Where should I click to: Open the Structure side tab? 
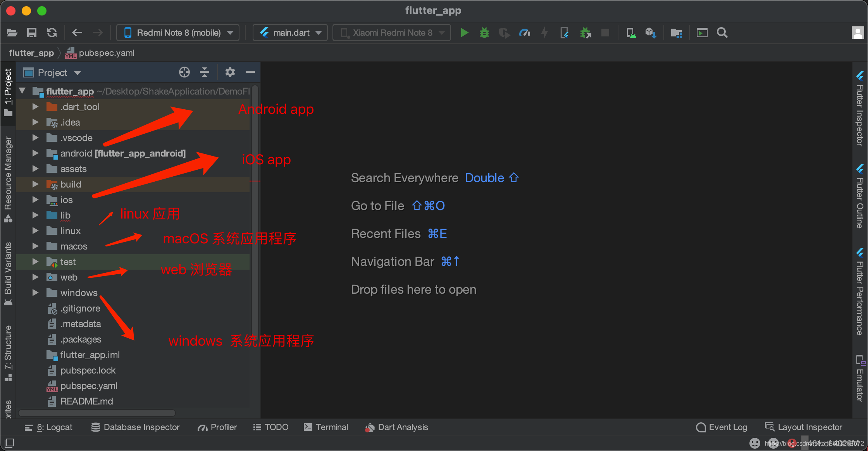click(8, 353)
